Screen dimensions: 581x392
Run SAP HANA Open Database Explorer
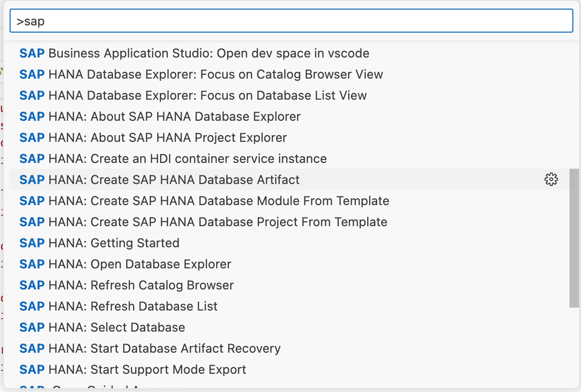click(125, 264)
